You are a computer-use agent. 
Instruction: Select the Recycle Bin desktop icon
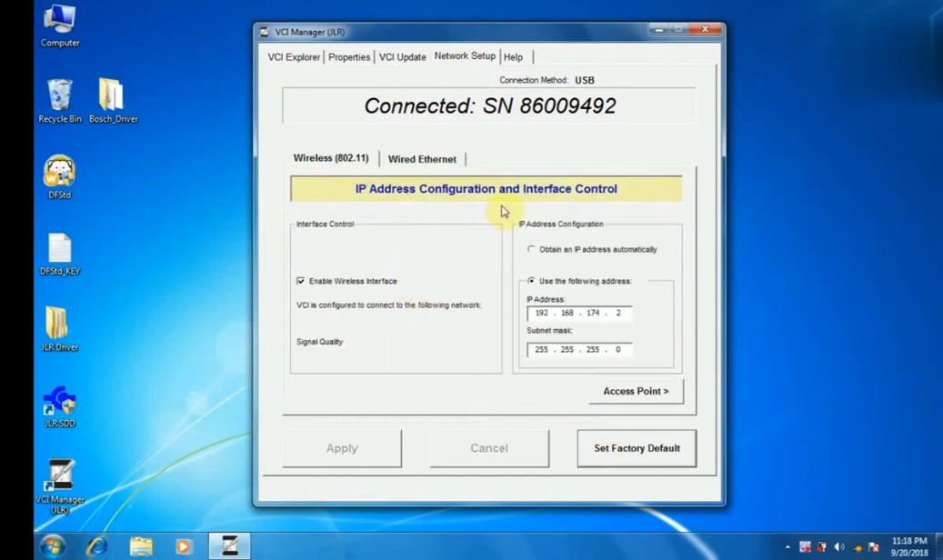(x=59, y=101)
